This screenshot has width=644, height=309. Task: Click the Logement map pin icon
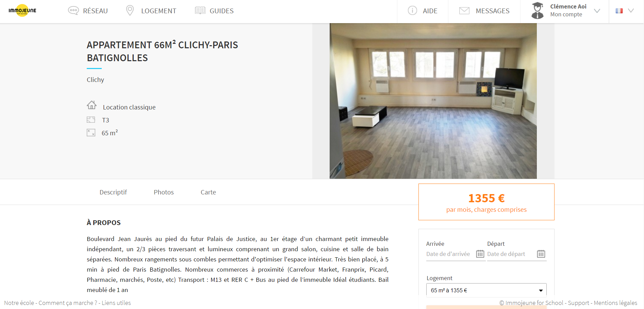tap(130, 11)
